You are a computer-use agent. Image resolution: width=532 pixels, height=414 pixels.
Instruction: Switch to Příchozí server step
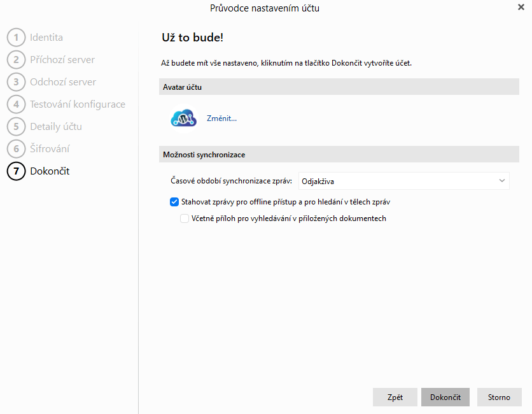coord(62,60)
